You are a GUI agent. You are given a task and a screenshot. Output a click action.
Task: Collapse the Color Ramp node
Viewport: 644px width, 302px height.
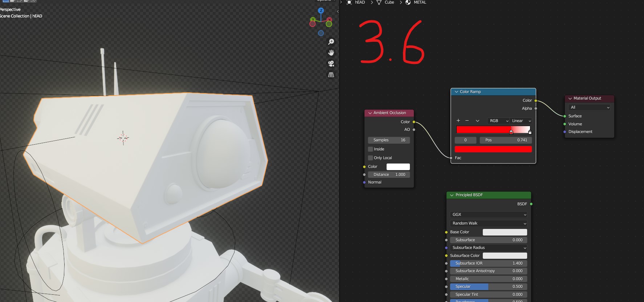[x=456, y=92]
